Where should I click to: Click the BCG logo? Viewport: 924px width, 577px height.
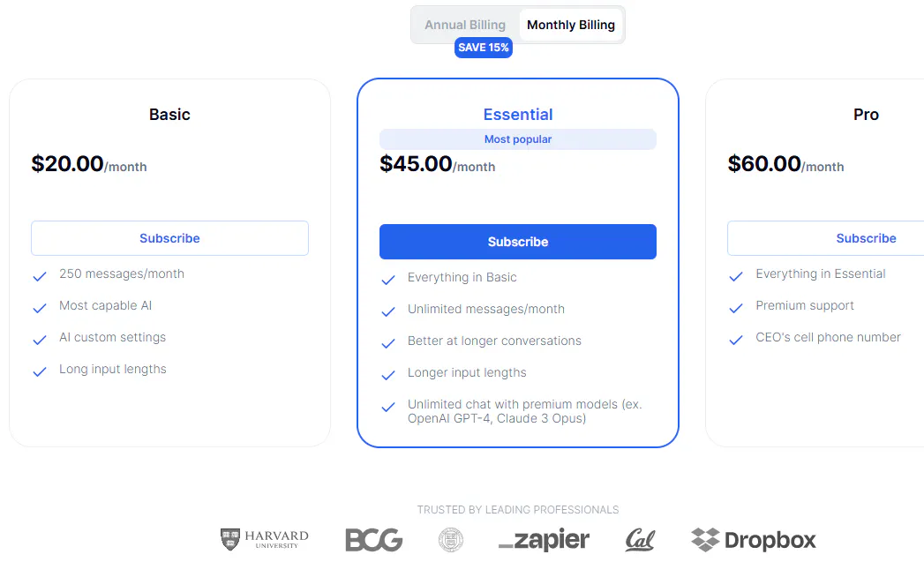pos(373,540)
